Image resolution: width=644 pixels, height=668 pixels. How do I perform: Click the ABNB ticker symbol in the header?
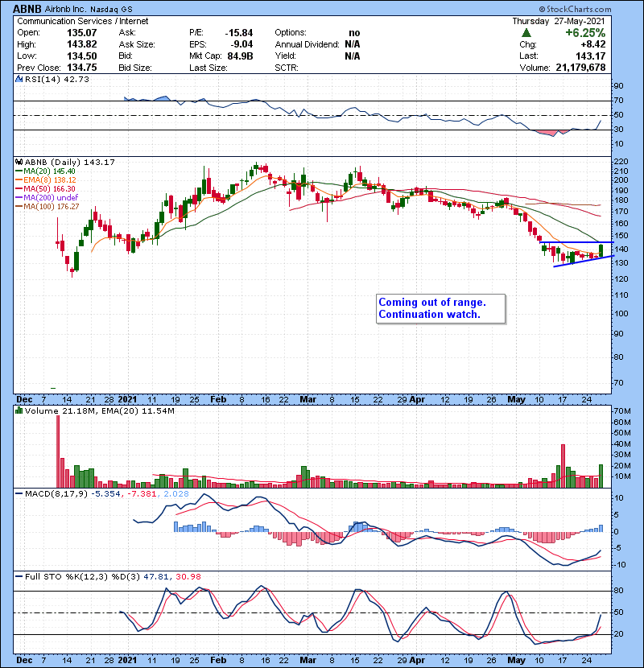[x=27, y=9]
